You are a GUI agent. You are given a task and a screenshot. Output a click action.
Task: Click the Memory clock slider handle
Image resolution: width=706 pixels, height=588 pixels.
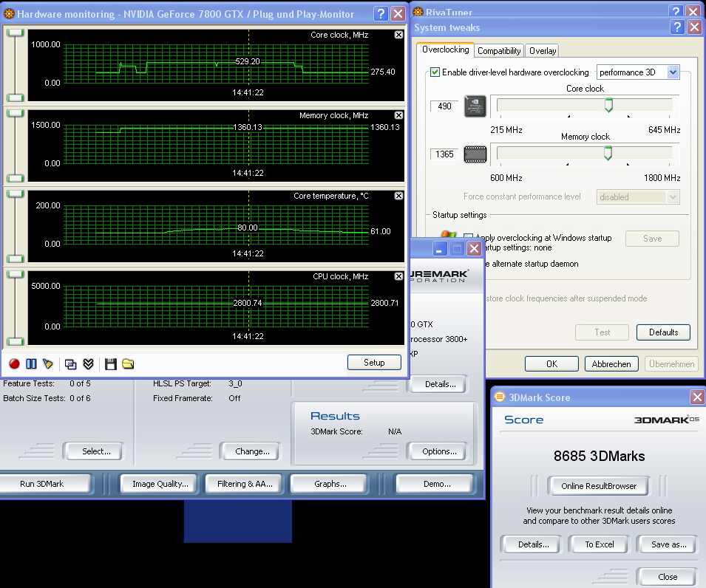click(608, 153)
